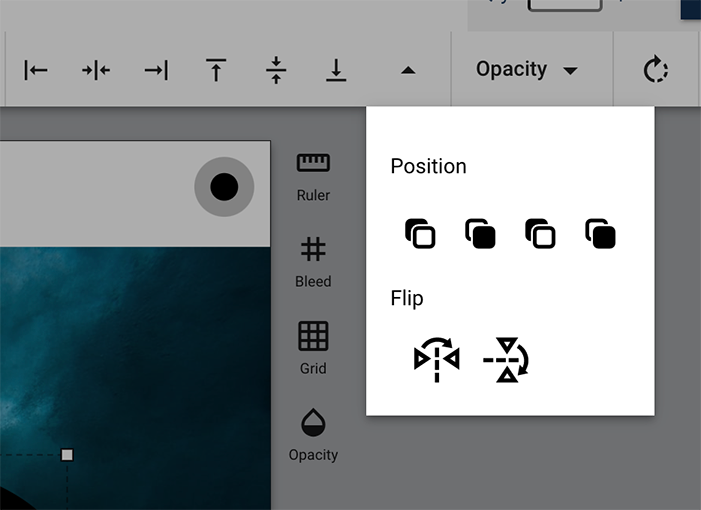701x510 pixels.
Task: Click the align left edge icon
Action: (x=36, y=70)
